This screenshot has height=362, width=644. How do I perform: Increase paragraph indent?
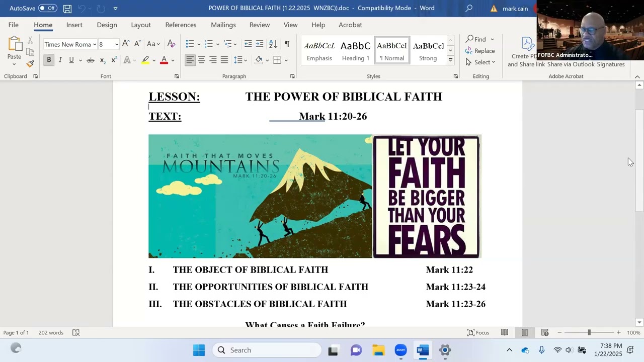click(x=260, y=44)
